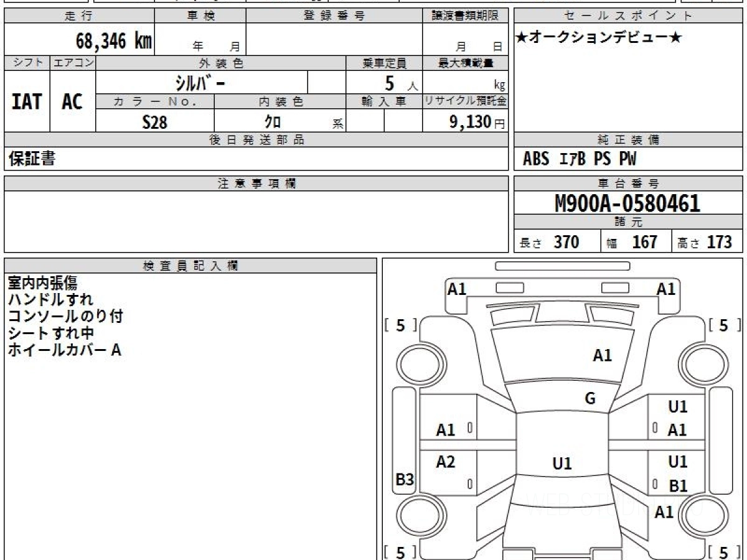Select the A2 damage mark in the diagram
The height and width of the screenshot is (560, 747).
point(446,462)
